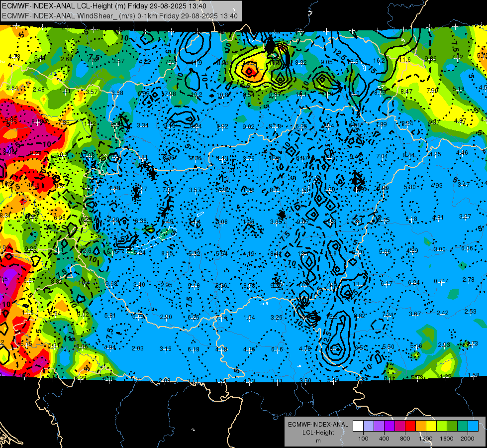This screenshot has width=487, height=448.
Task: Click the legend tick label 400
Action: (384, 439)
